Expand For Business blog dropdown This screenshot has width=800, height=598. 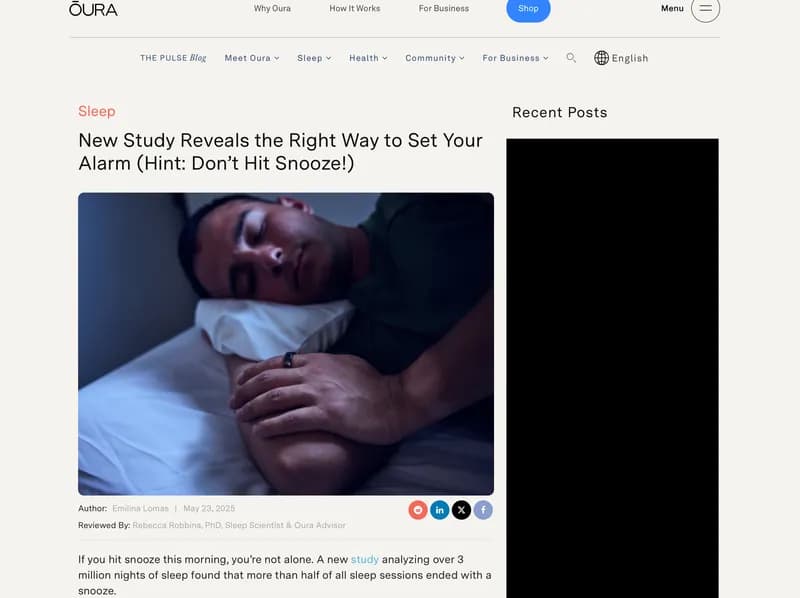click(515, 58)
